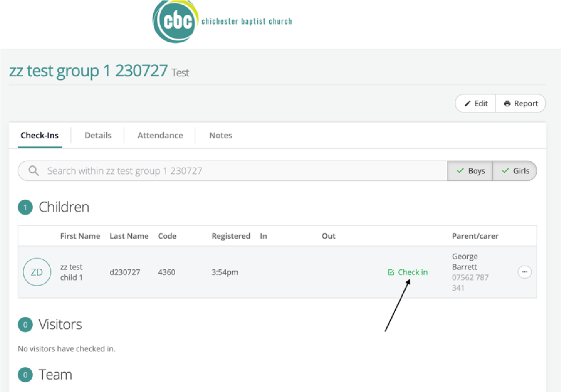Click the ZD avatar circle
This screenshot has width=561, height=392.
pos(37,272)
